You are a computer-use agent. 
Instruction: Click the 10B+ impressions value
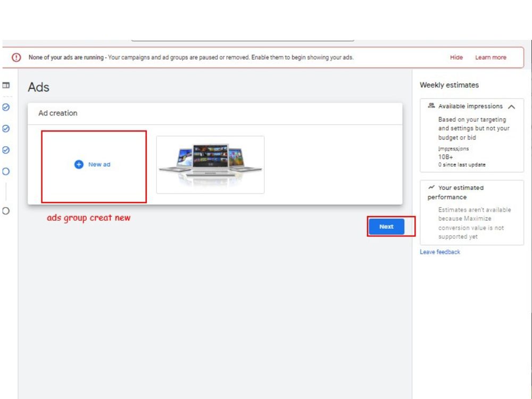point(445,157)
